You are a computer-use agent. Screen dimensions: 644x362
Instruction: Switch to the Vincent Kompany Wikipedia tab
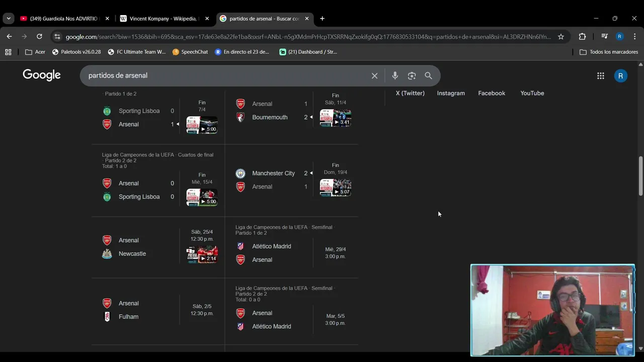(163, 19)
